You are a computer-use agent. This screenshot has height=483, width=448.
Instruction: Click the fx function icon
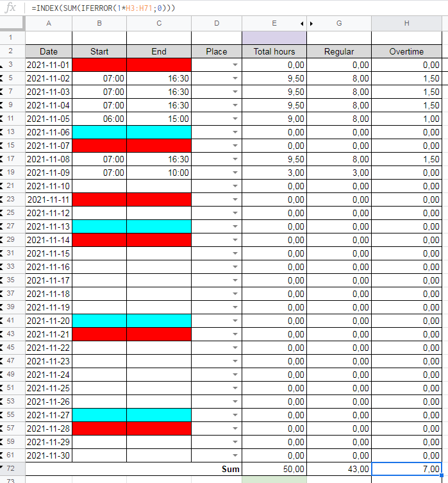[10, 8]
